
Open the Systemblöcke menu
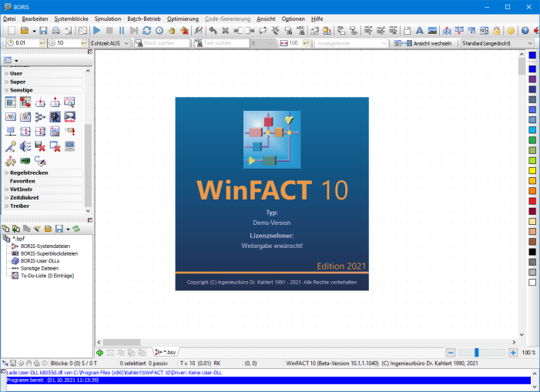72,19
